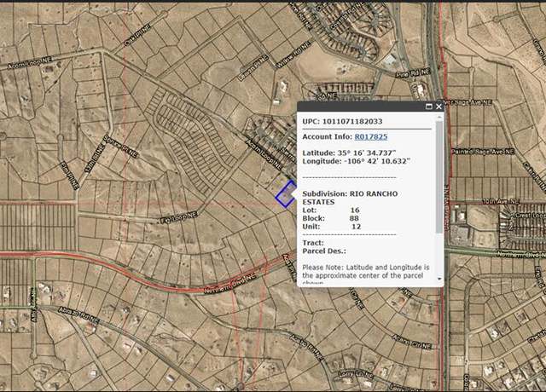This screenshot has height=392, width=546.
Task: Click the Unit: 12 entry
Action: click(x=332, y=227)
